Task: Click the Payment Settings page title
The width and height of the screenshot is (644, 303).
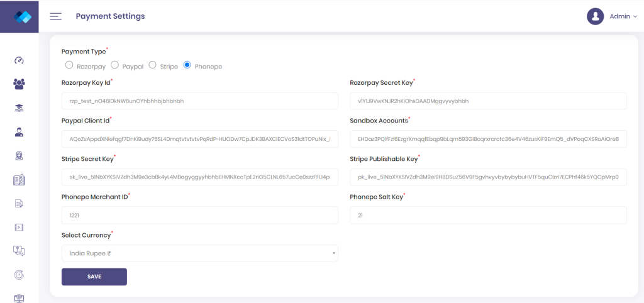Action: [111, 16]
